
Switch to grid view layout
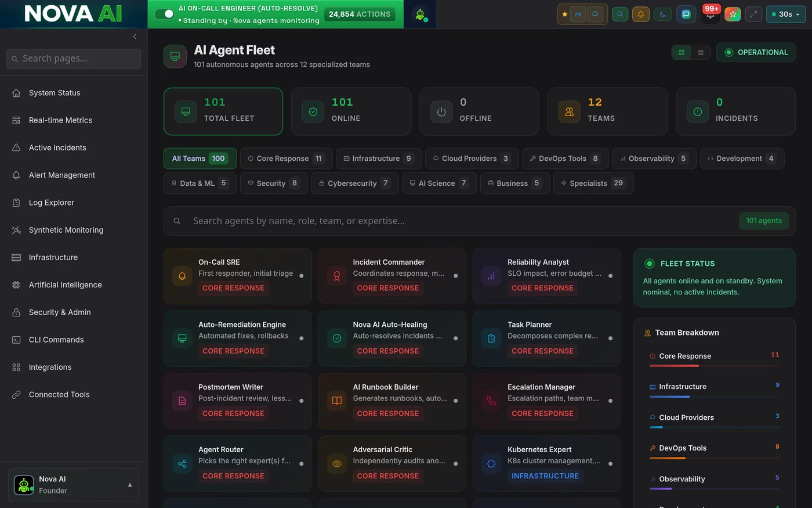tap(681, 52)
